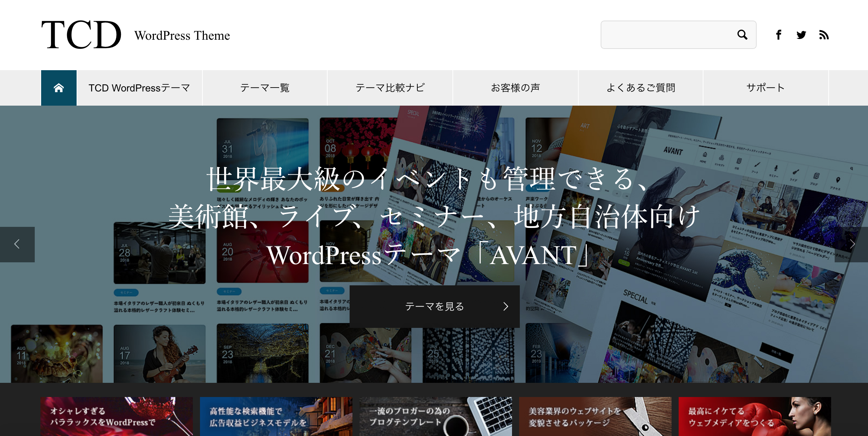Open the Twitter bird icon link
The image size is (868, 436).
(x=801, y=35)
